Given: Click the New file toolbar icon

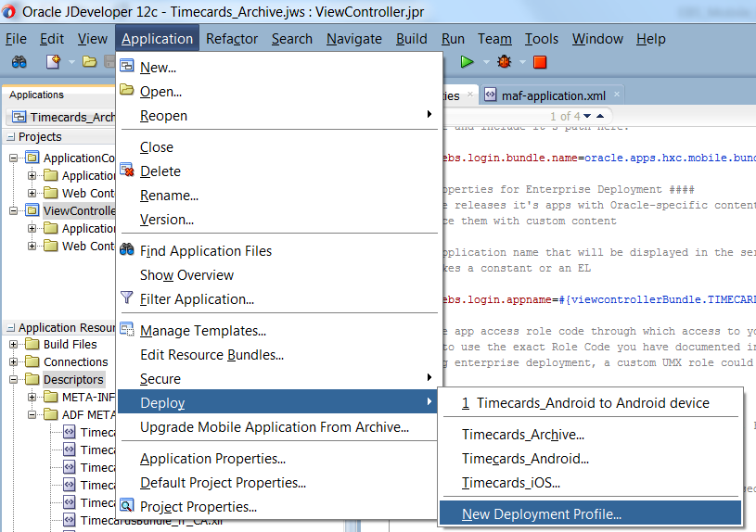Looking at the screenshot, I should coord(53,62).
